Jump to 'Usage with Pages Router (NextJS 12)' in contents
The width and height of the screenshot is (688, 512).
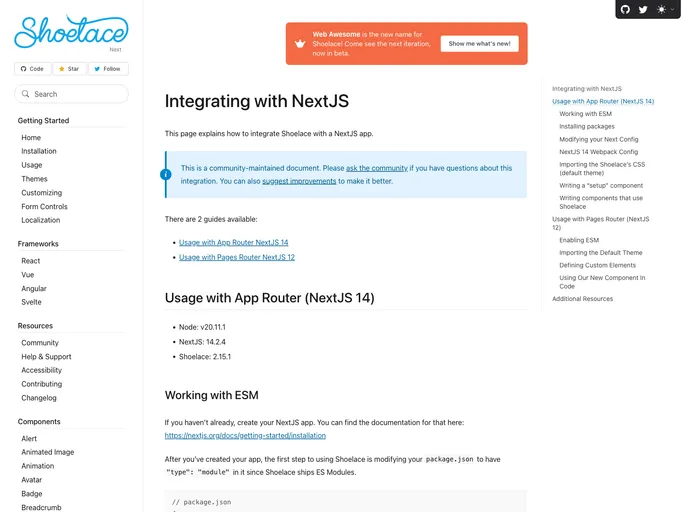click(601, 223)
